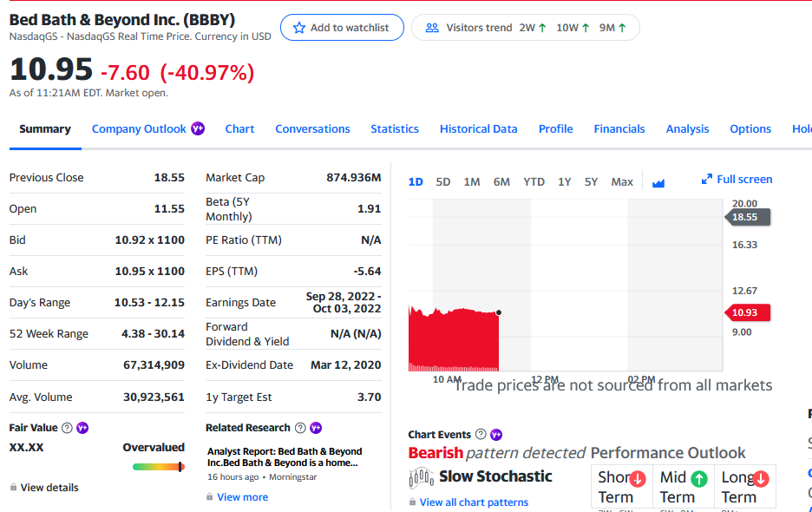Switch chart range to 1M

pyautogui.click(x=472, y=182)
